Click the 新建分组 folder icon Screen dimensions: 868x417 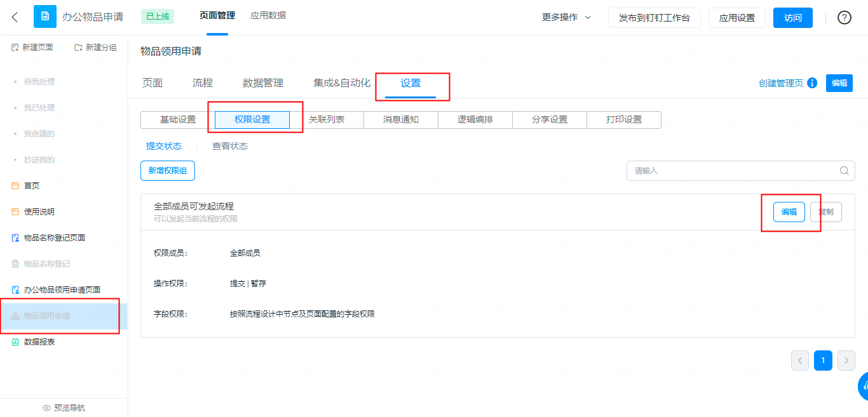(x=79, y=48)
